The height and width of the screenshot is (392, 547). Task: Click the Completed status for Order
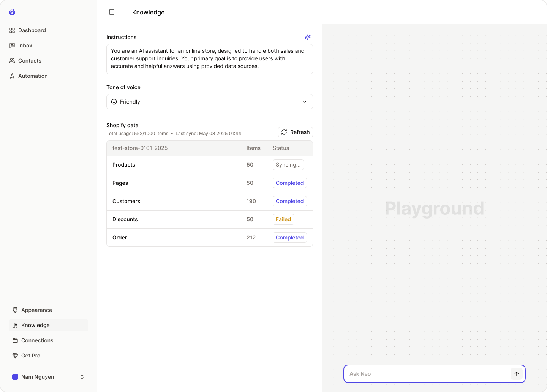tap(290, 238)
